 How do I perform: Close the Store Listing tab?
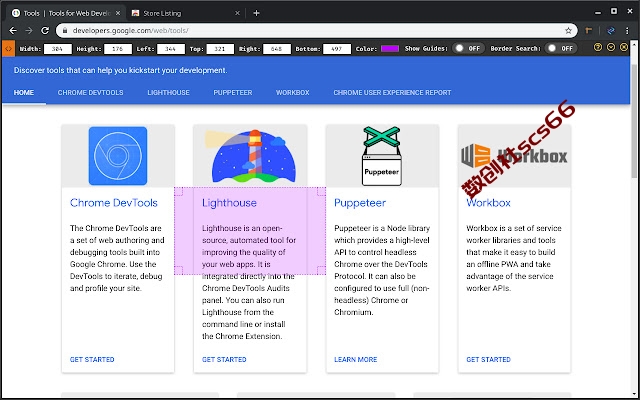[x=238, y=13]
